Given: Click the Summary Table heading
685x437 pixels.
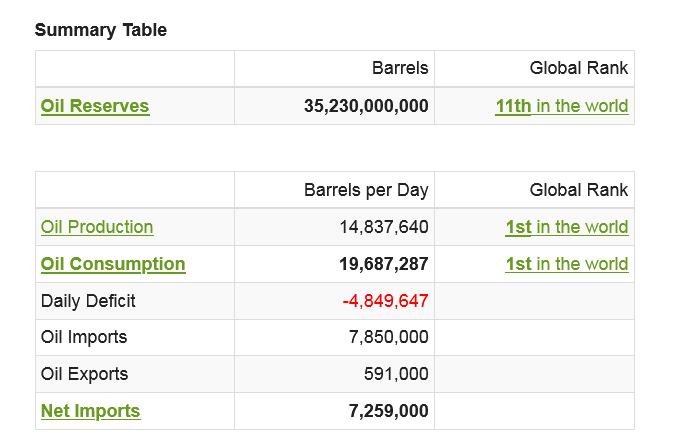Looking at the screenshot, I should coord(101,30).
